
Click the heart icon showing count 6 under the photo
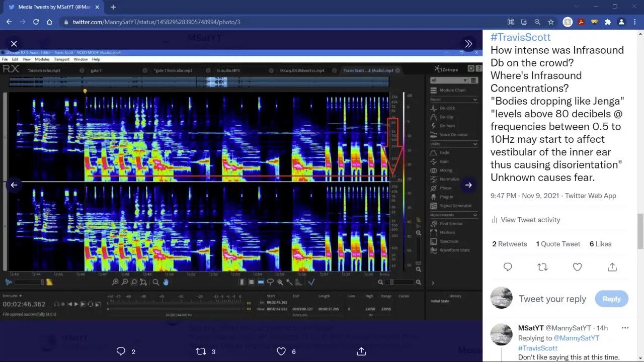pos(281,351)
